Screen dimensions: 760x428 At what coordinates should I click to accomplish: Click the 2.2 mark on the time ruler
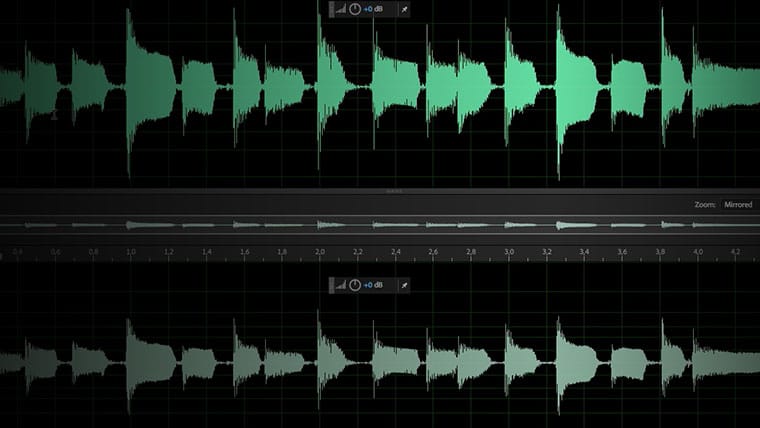coord(358,252)
